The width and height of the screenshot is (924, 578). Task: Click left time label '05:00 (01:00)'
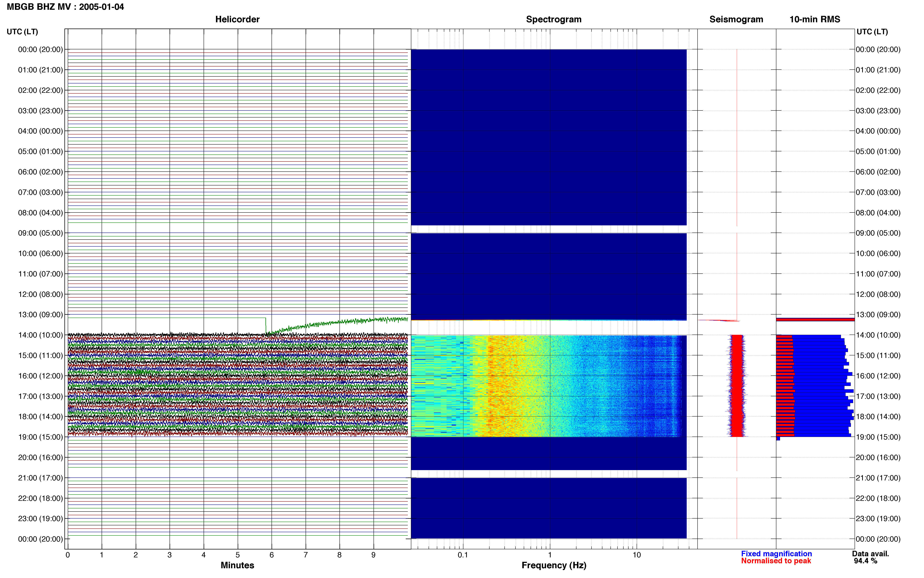point(41,151)
